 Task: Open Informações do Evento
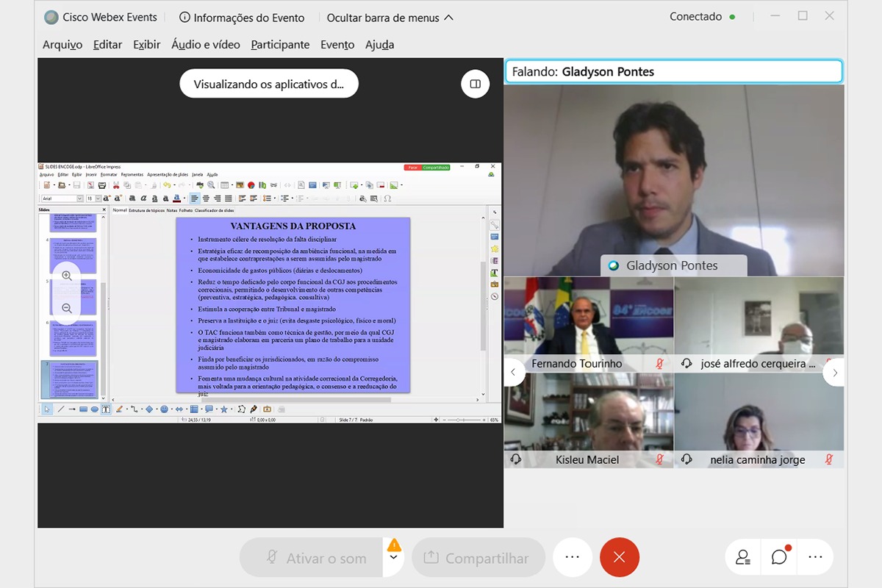click(x=242, y=18)
